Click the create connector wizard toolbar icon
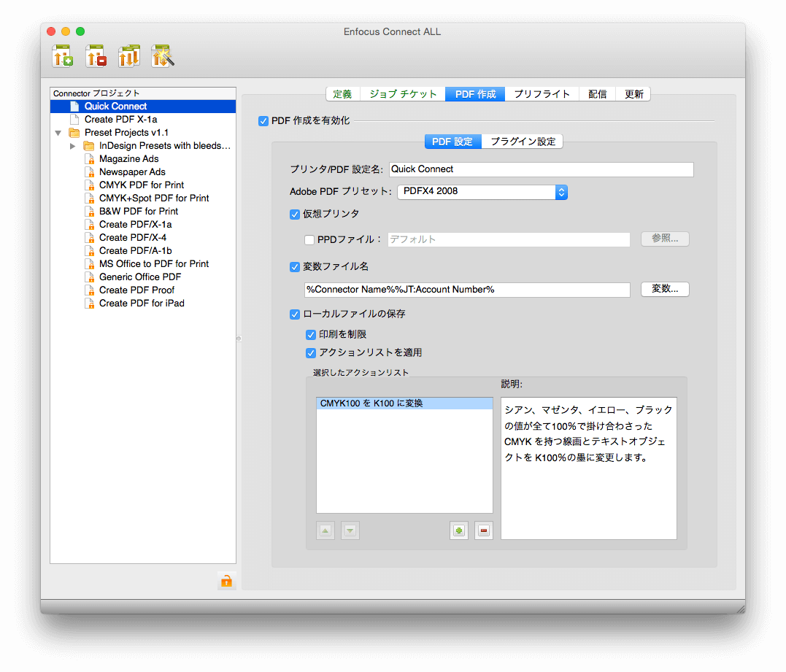The image size is (786, 672). [163, 56]
